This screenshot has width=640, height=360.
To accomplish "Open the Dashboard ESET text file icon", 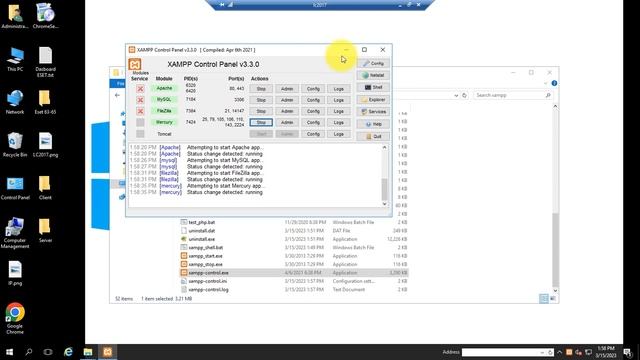I will pos(45,62).
